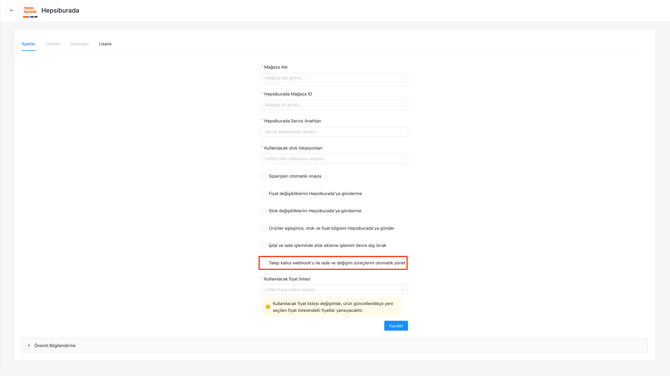Screen dimensions: 670x376
Task: Click the Hepsiburada logo icon
Action: pos(30,11)
